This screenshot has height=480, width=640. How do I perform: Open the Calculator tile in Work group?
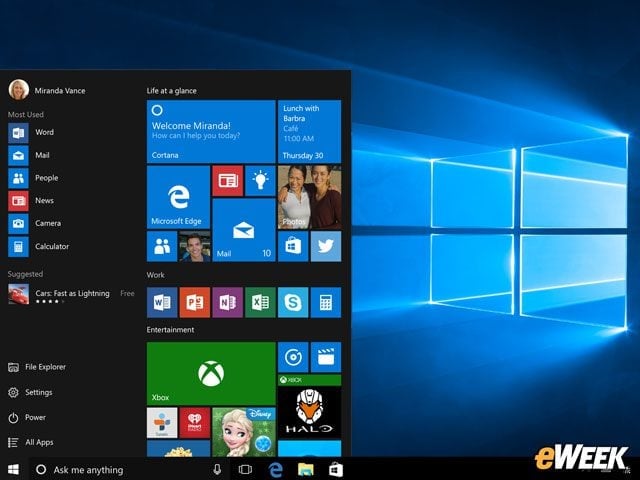click(x=326, y=302)
